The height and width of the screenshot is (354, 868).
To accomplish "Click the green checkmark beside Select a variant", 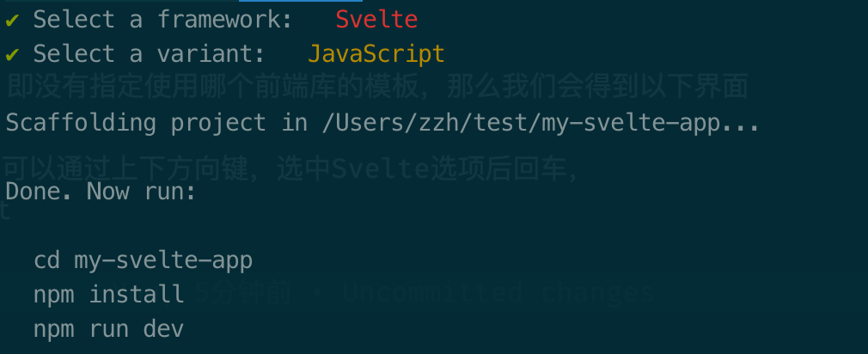I will pyautogui.click(x=12, y=54).
